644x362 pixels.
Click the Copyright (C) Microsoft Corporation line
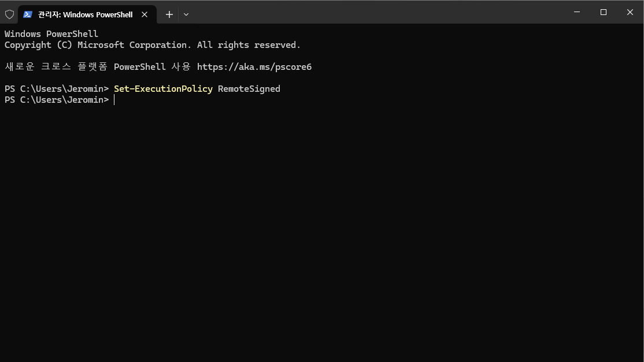[x=153, y=44]
